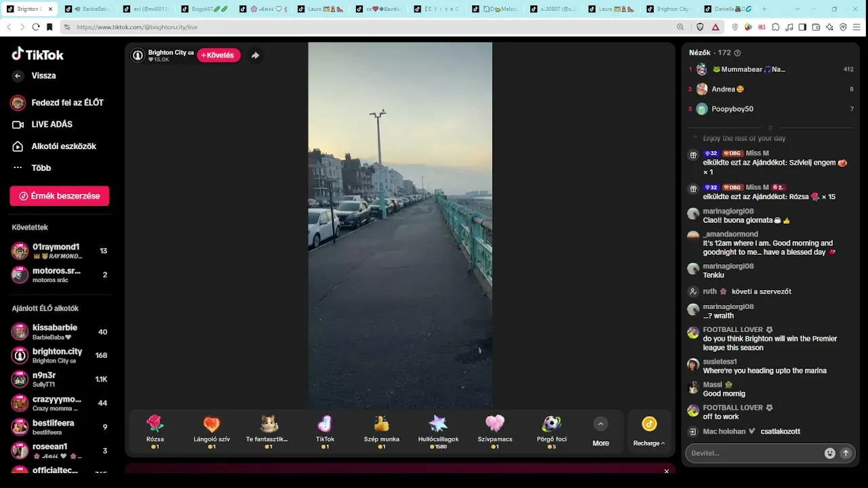The height and width of the screenshot is (488, 868).
Task: Reload the page
Action: [x=36, y=27]
